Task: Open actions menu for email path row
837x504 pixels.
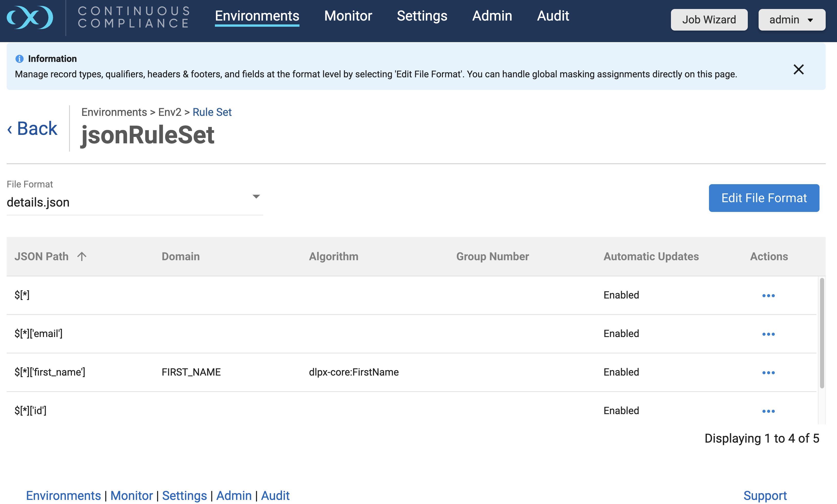Action: [x=768, y=334]
